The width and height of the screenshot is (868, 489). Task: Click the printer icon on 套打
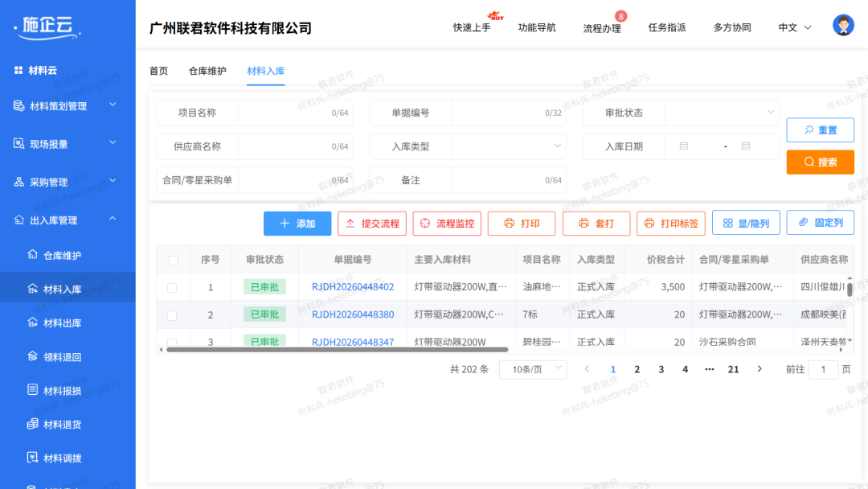coord(583,223)
